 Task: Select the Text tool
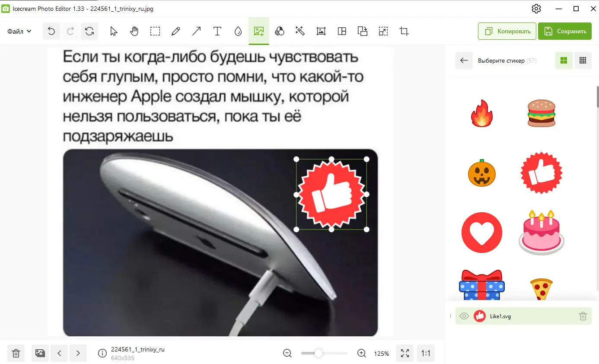217,31
